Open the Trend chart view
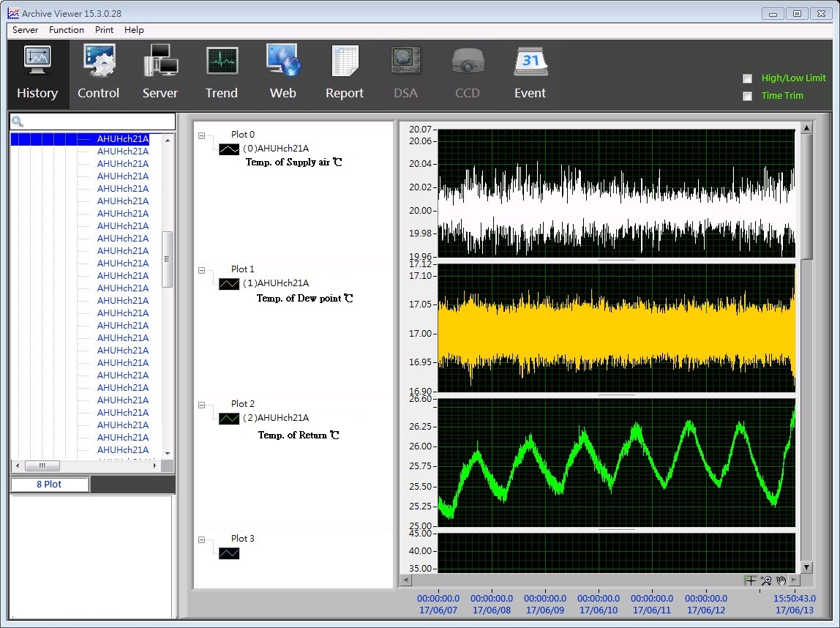The height and width of the screenshot is (628, 840). 222,73
